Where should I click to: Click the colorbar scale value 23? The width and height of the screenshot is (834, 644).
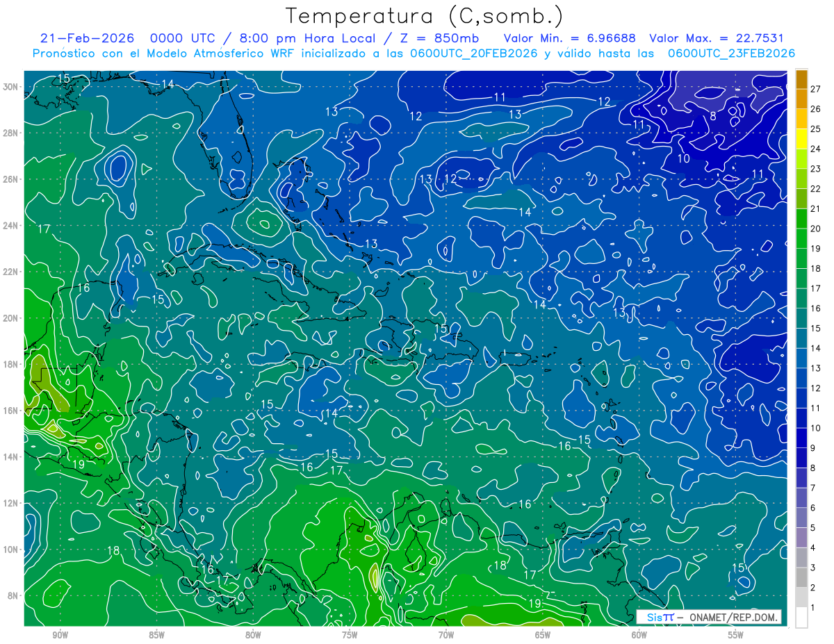pos(816,168)
